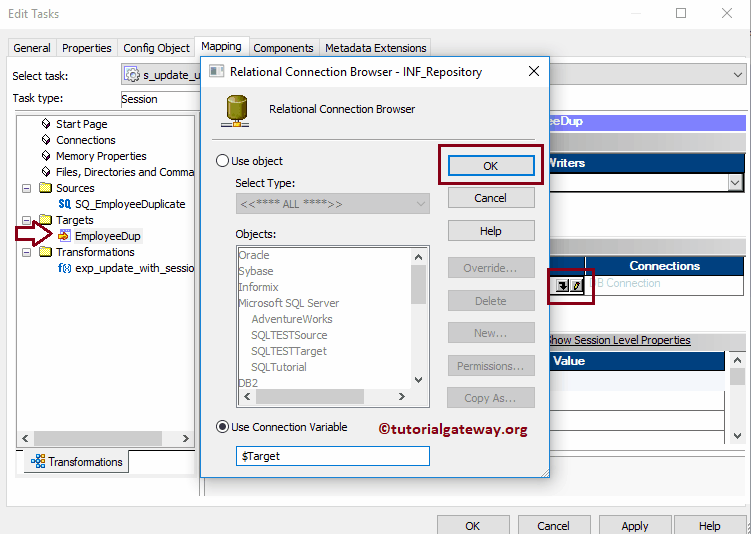The height and width of the screenshot is (534, 751).
Task: Select Informix in Objects list
Action: coord(258,287)
